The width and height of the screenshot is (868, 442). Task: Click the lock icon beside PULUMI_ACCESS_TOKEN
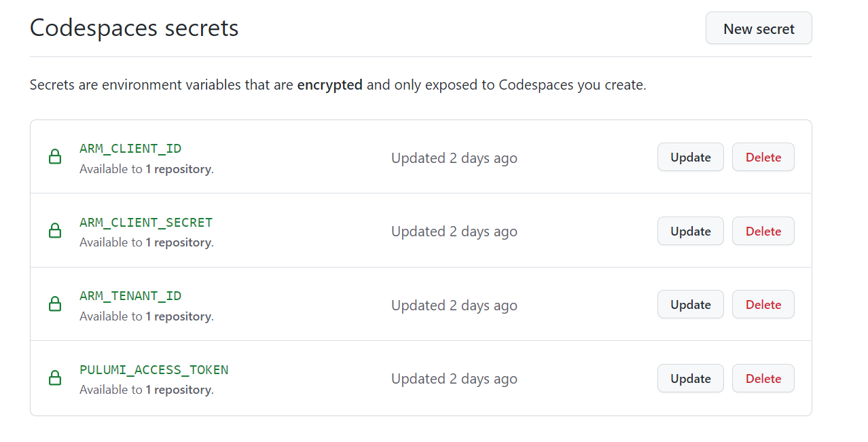tap(55, 378)
